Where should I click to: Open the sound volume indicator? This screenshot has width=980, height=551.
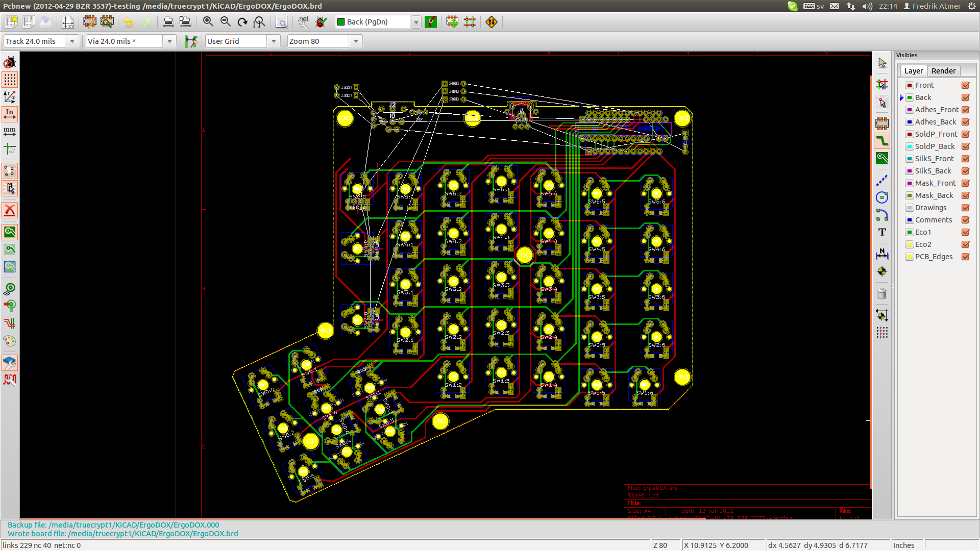click(x=867, y=6)
